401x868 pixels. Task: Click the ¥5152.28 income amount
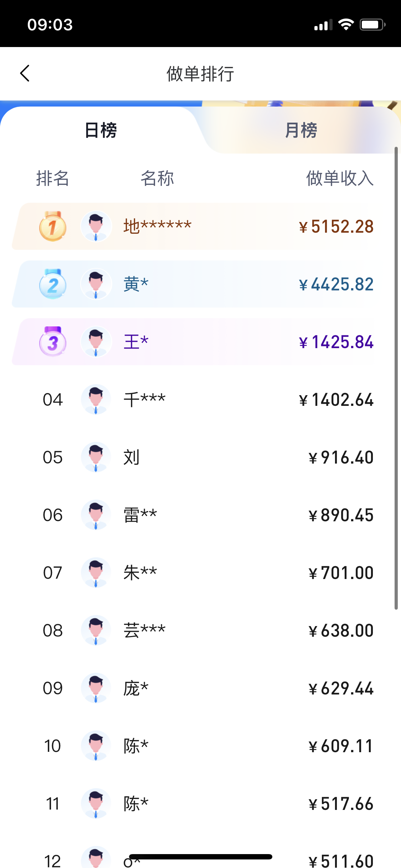(x=336, y=227)
